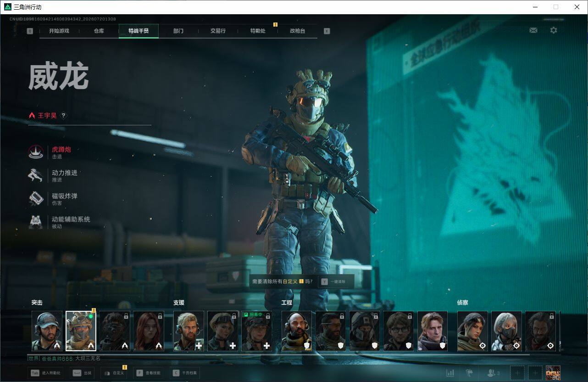Open the 改枪台 tab
Image resolution: width=588 pixels, height=382 pixels.
tap(297, 31)
